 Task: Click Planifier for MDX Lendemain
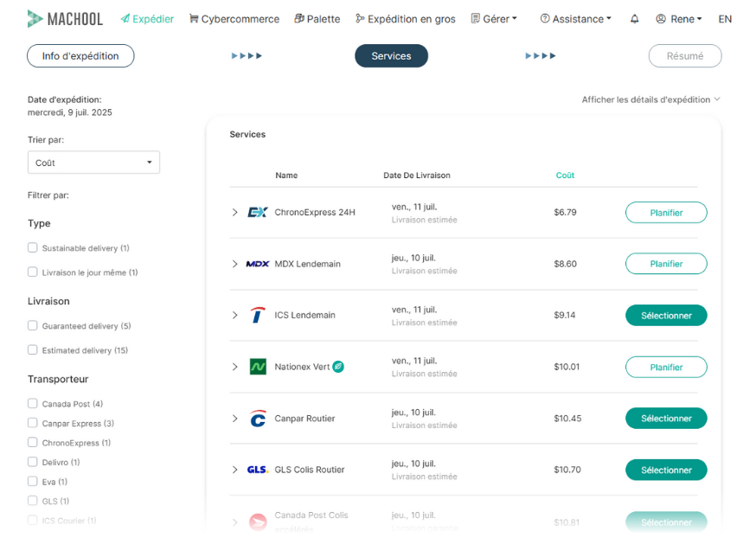[x=666, y=264]
